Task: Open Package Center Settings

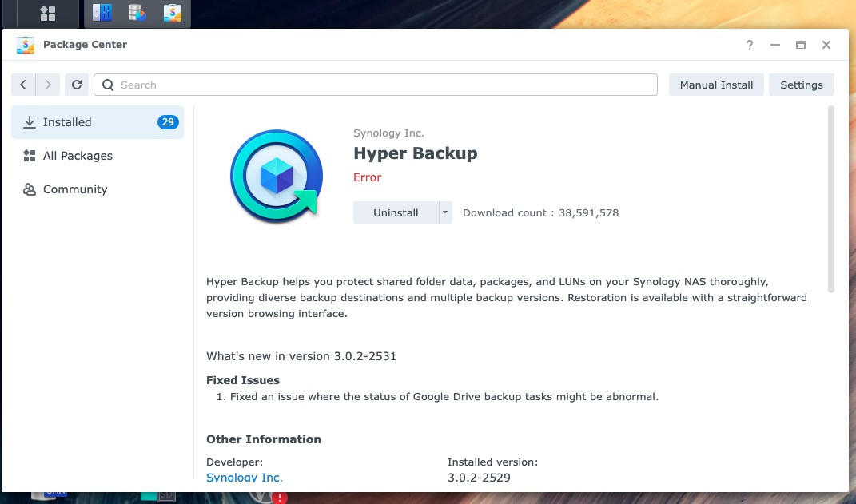Action: click(x=801, y=85)
